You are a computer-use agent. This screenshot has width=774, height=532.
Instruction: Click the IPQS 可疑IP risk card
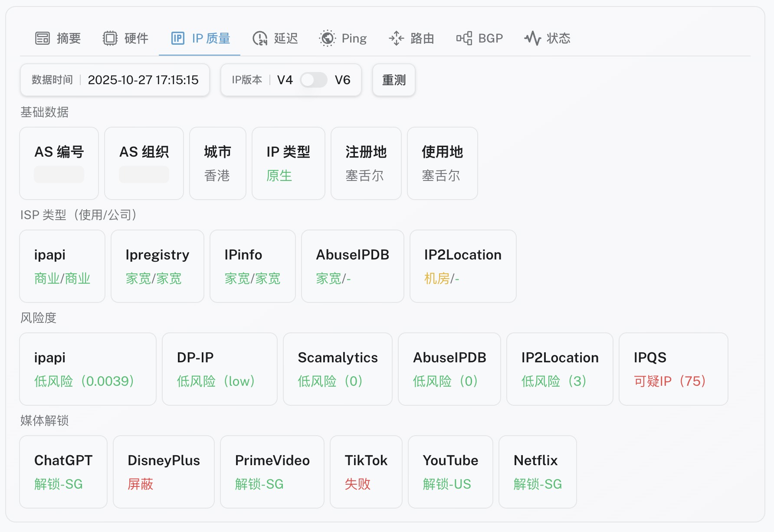(x=673, y=369)
